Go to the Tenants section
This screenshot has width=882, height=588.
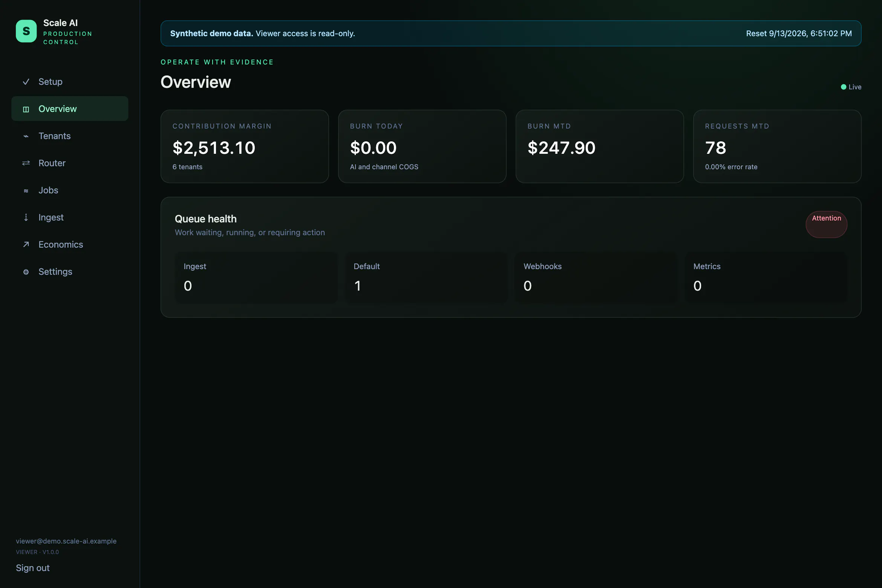click(x=70, y=136)
